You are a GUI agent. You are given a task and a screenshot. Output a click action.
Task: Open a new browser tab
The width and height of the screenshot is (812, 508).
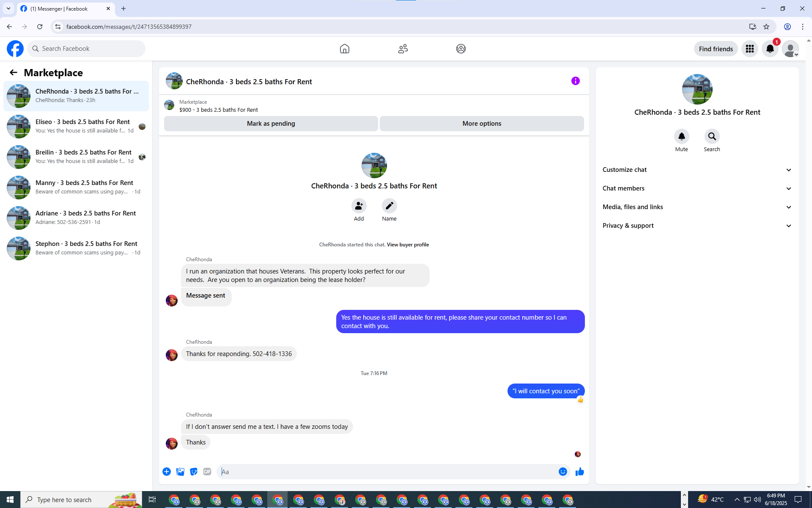(123, 8)
